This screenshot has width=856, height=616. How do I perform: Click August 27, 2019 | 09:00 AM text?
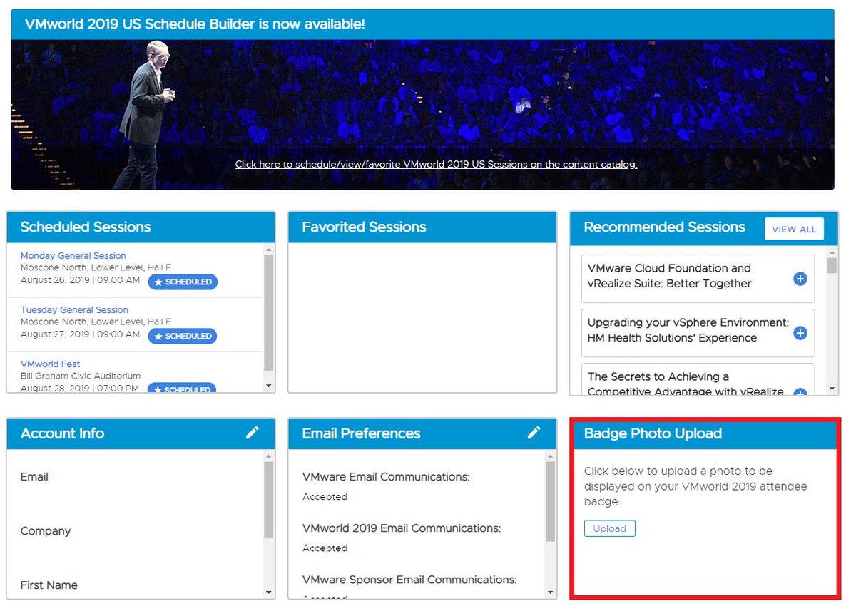80,334
